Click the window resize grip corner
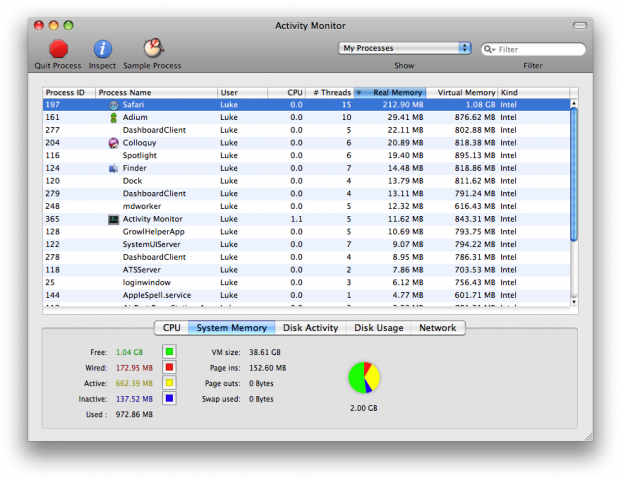Image resolution: width=621 pixels, height=480 pixels. [589, 437]
